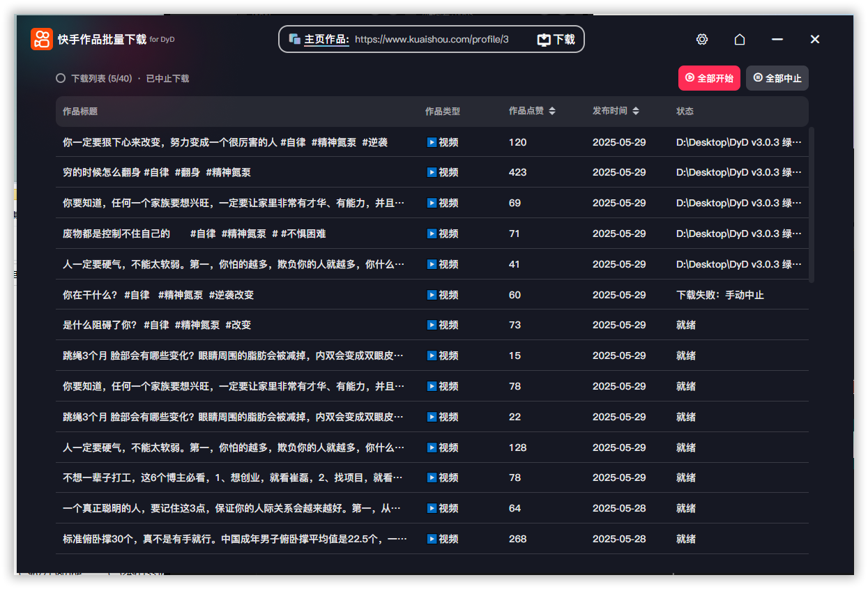The width and height of the screenshot is (868, 589).
Task: Click the 下载 button in URL bar
Action: (x=556, y=39)
